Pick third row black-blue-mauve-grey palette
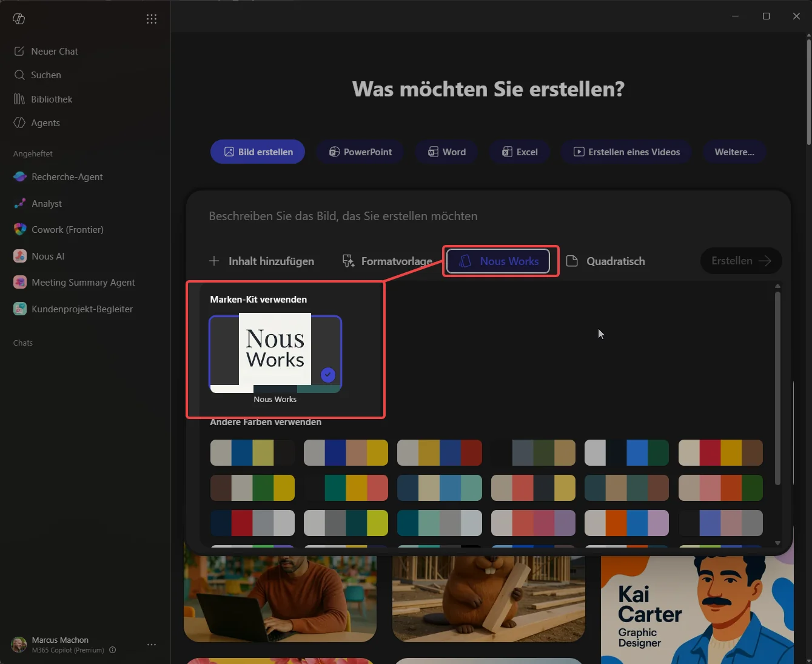 [720, 523]
